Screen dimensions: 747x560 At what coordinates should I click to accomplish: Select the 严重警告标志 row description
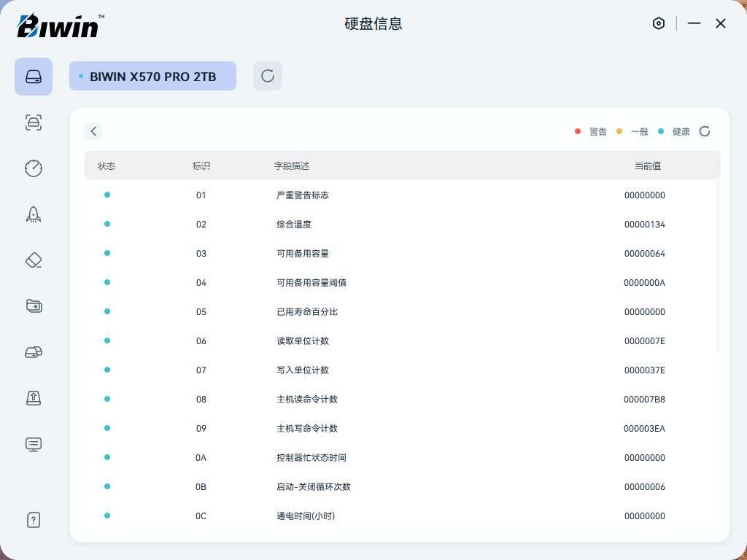[x=303, y=195]
